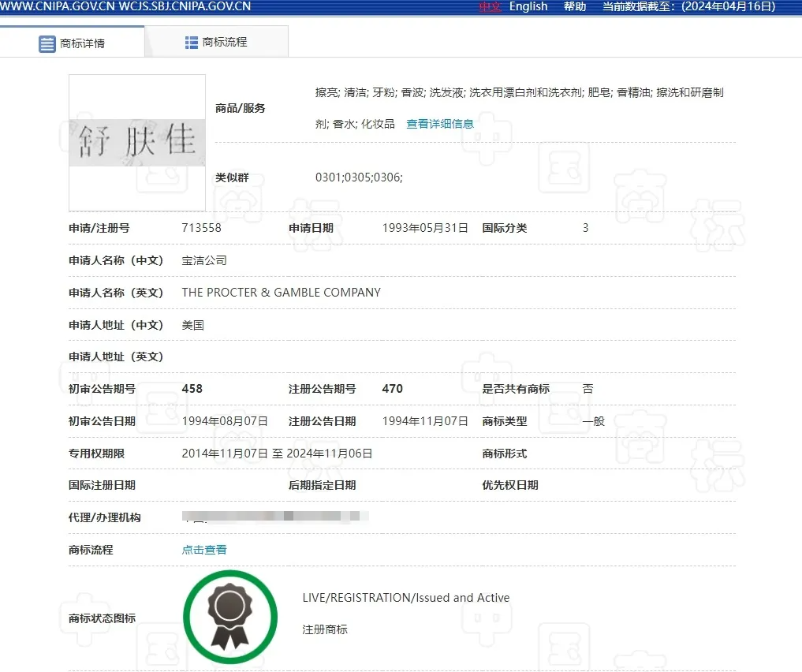Screen dimensions: 802x672
Task: Click the data cutoff date 2024年04月16日
Action: [x=729, y=6]
